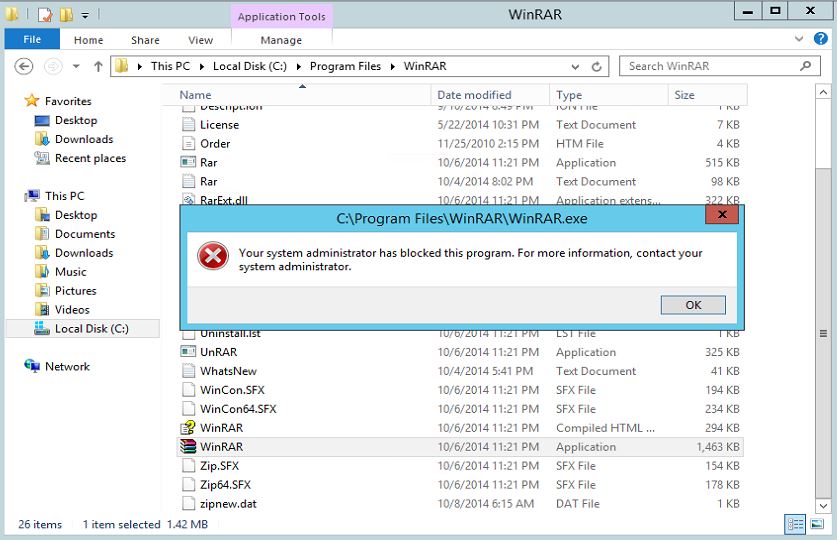Expand the arrow after This PC breadcrumb
837x540 pixels.
pos(201,67)
